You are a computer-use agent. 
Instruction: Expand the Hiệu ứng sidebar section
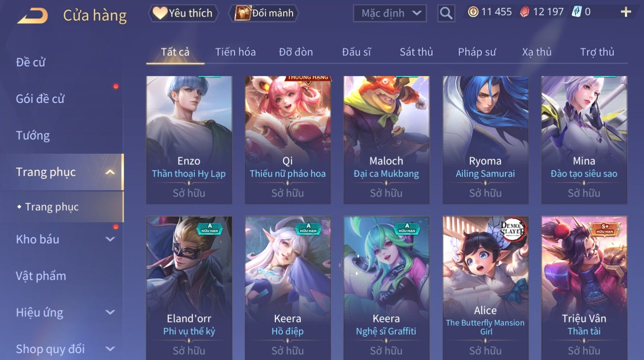[x=110, y=313]
